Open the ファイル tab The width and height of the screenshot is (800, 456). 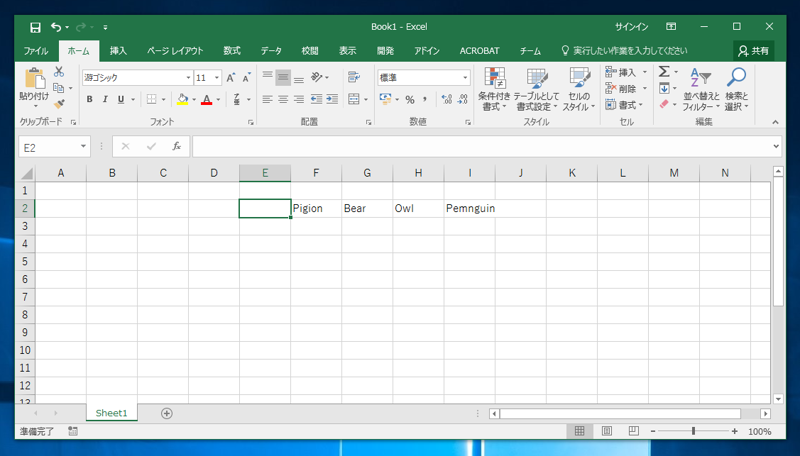pos(36,51)
